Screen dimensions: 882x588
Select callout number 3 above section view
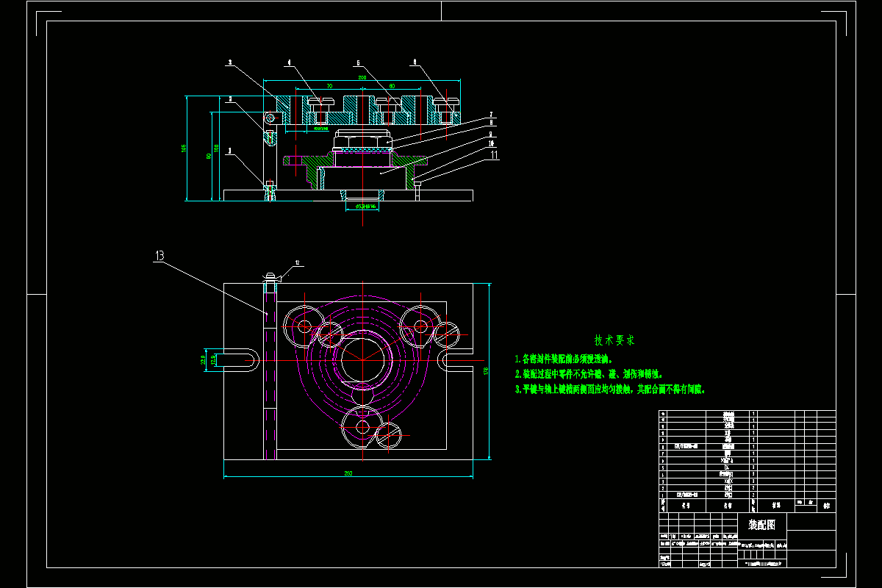[230, 64]
